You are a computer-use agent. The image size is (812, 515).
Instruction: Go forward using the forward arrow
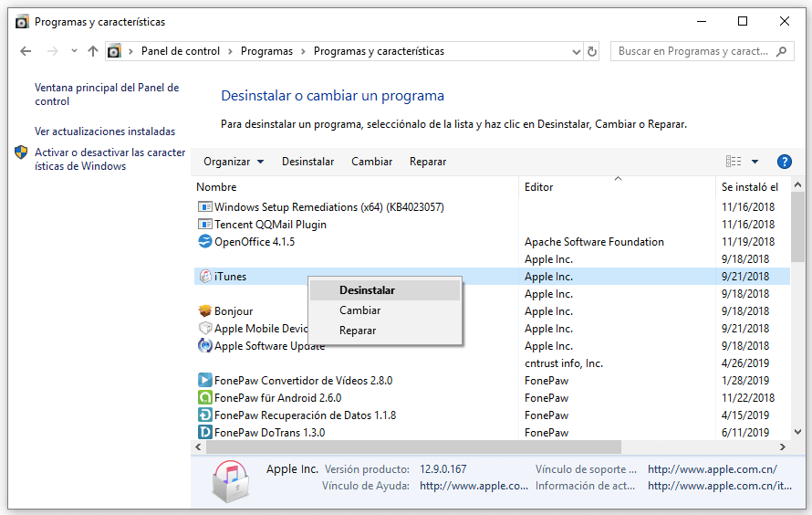pos(52,51)
